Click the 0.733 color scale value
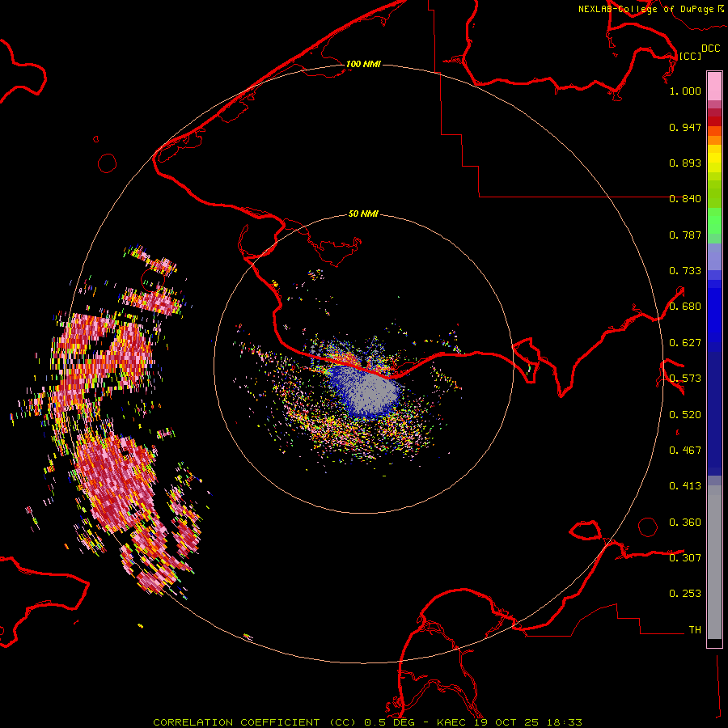Screen dimensions: 728x728 [x=685, y=271]
